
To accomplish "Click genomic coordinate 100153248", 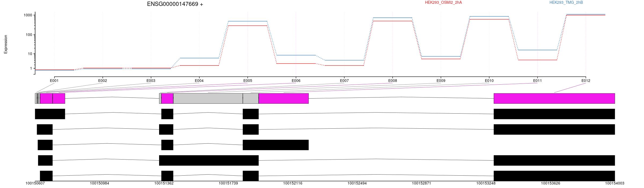I will click(x=486, y=183).
